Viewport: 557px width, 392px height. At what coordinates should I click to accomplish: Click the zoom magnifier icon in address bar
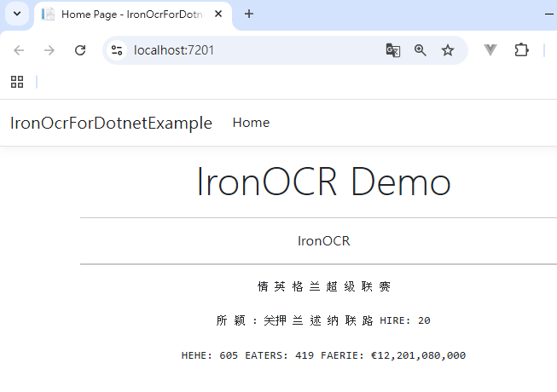click(x=420, y=50)
